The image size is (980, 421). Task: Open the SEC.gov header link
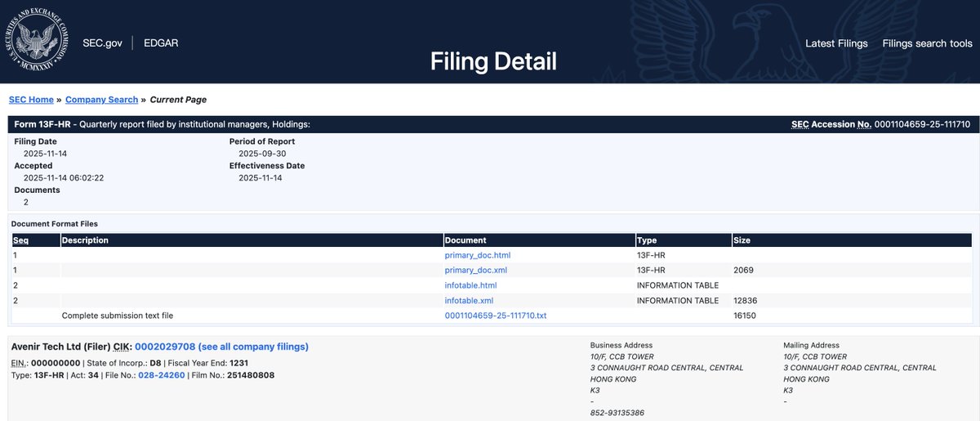tap(102, 43)
